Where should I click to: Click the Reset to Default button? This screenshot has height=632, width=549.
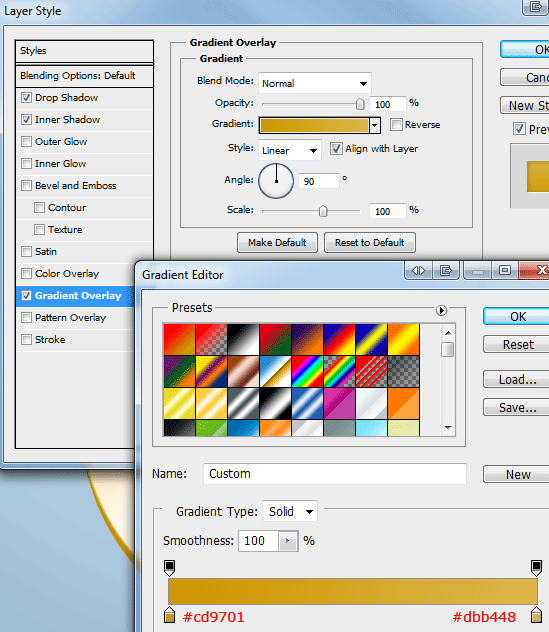click(370, 243)
